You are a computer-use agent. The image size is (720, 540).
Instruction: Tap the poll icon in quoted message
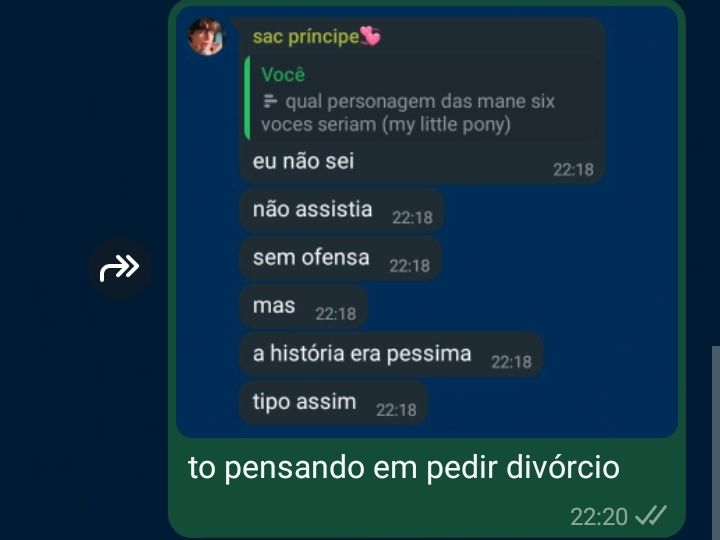click(x=270, y=101)
